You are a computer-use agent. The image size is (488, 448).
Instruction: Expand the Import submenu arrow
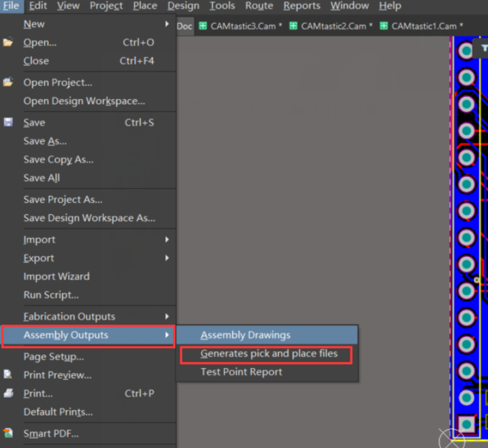(167, 239)
